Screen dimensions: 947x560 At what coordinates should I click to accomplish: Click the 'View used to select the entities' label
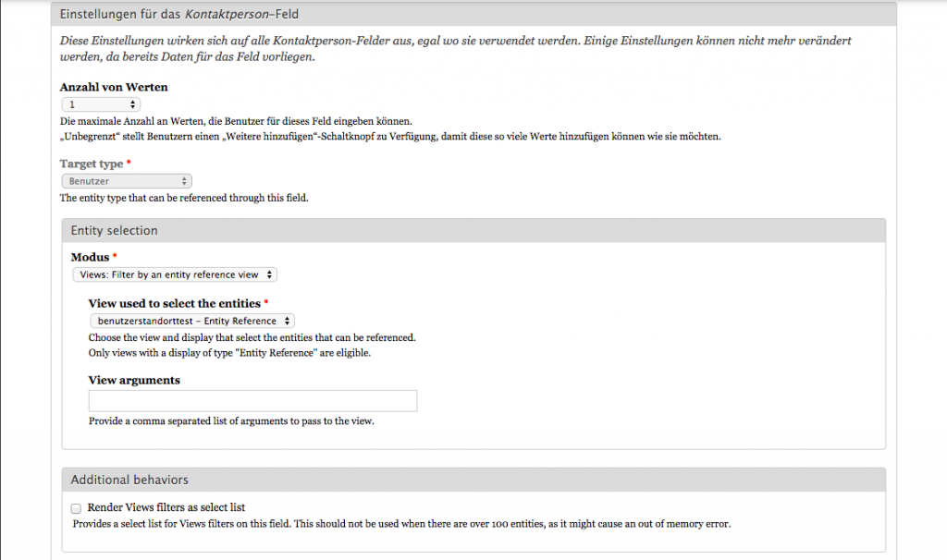[175, 303]
